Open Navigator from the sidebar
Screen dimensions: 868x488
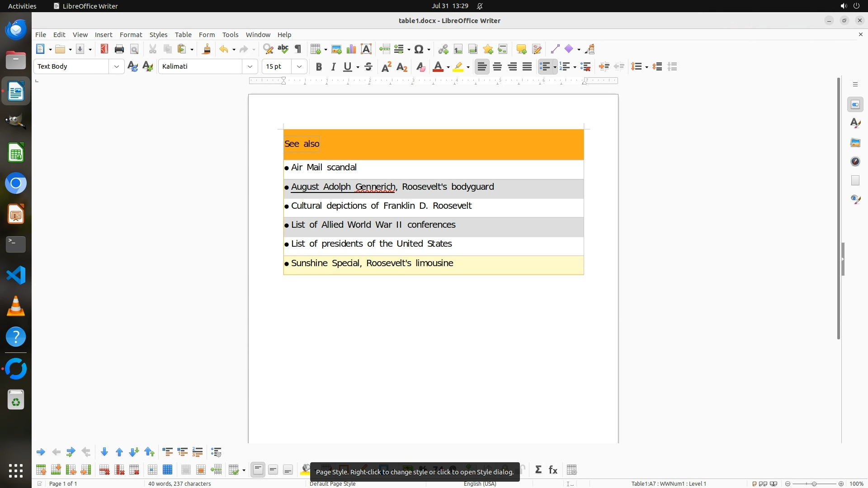[855, 162]
